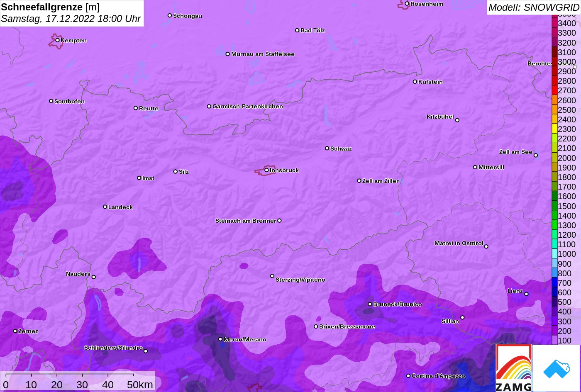Click the 2000 legend value
The height and width of the screenshot is (392, 581).
tap(567, 158)
